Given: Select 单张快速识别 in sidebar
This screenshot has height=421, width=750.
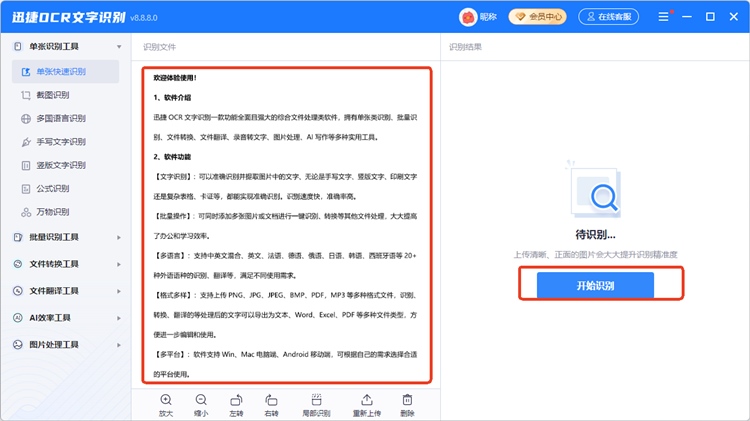Looking at the screenshot, I should pyautogui.click(x=66, y=72).
